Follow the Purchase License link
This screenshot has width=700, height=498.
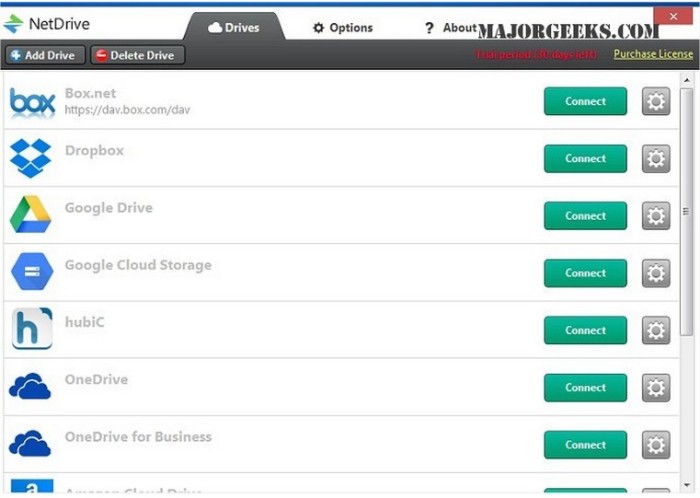click(653, 54)
